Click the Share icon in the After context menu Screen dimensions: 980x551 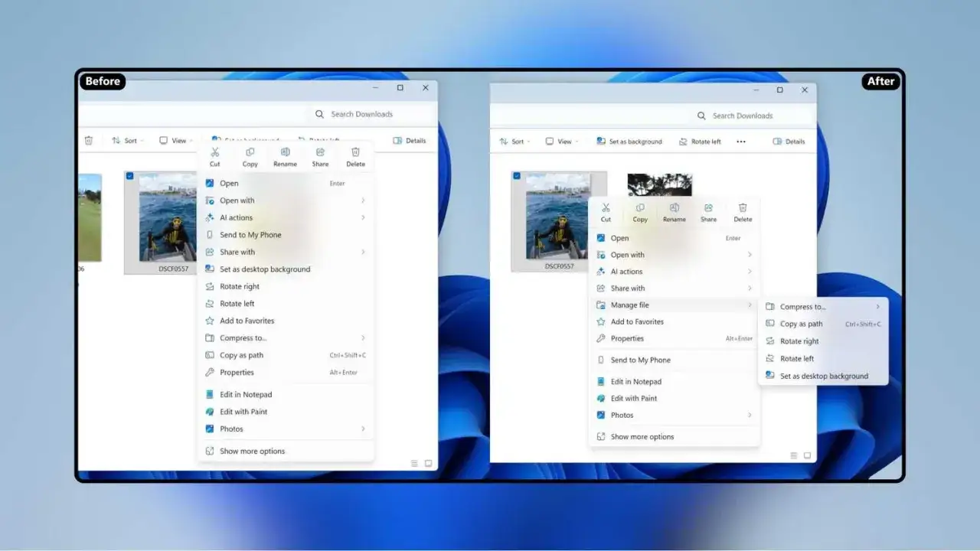[x=708, y=208]
